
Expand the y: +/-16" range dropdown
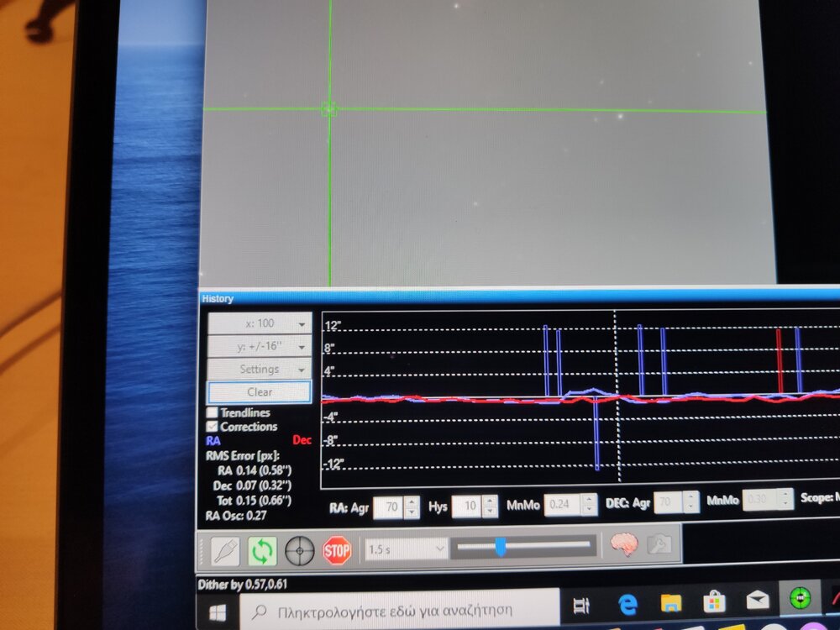click(x=260, y=346)
